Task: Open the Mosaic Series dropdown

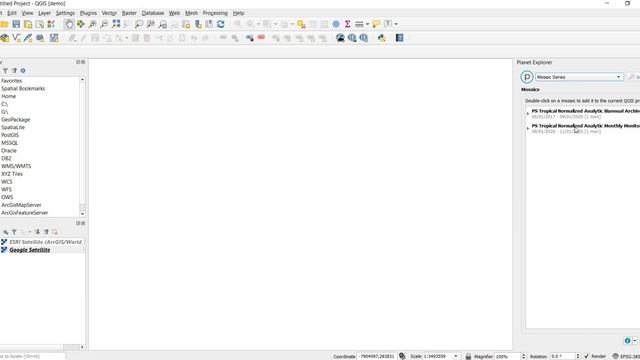Action: (579, 77)
